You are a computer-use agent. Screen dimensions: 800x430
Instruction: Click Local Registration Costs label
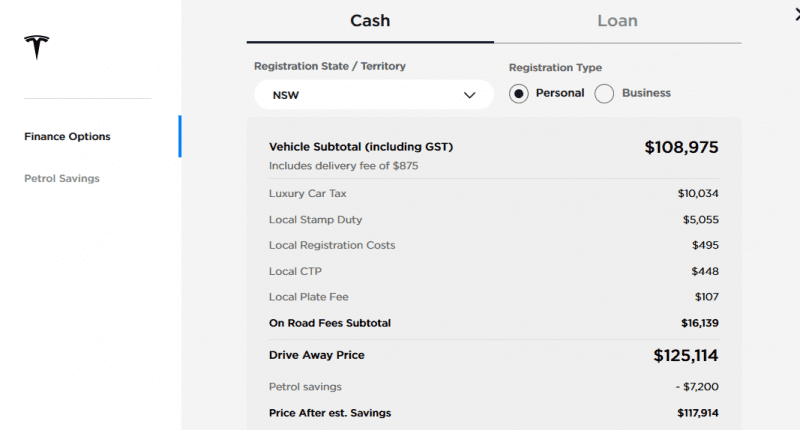pyautogui.click(x=332, y=245)
